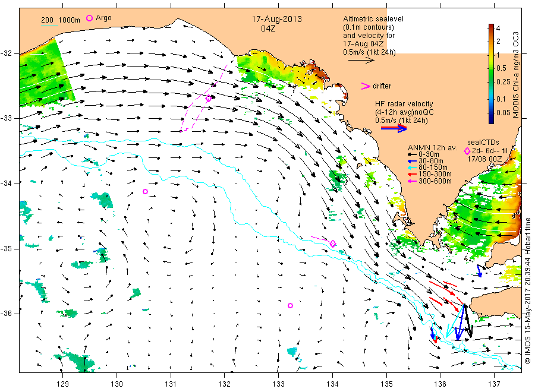Click the dark red top of the chlorophyll colorbar
The height and width of the screenshot is (392, 535).
[491, 27]
